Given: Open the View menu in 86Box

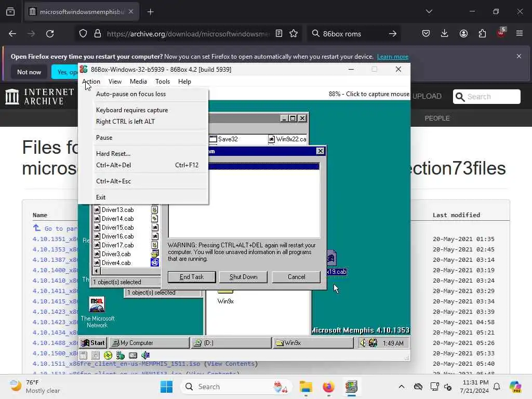Looking at the screenshot, I should (x=115, y=82).
